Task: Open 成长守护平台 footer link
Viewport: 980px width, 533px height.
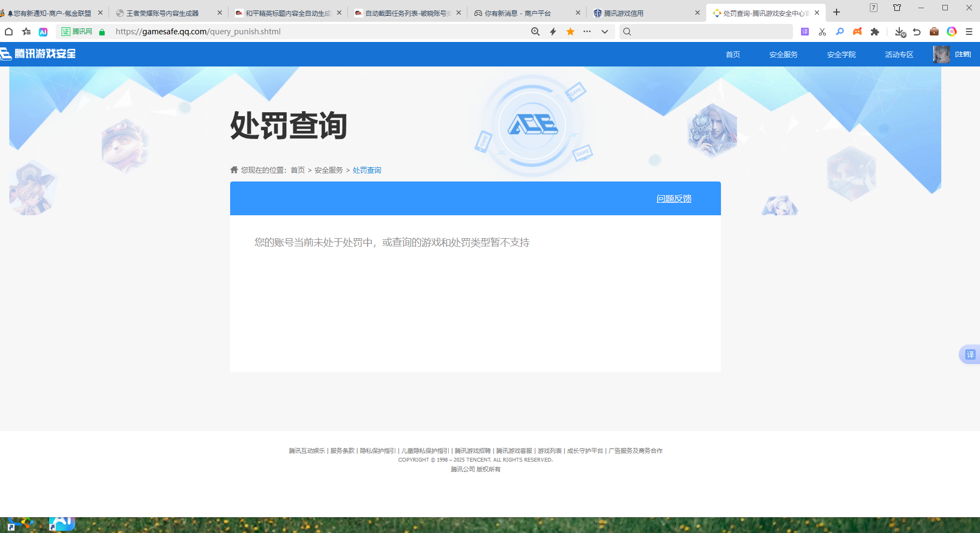Action: click(x=585, y=451)
